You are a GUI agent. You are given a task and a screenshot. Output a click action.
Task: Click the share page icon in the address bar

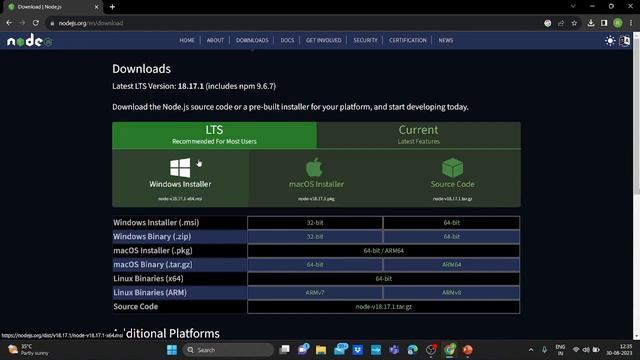pos(561,23)
